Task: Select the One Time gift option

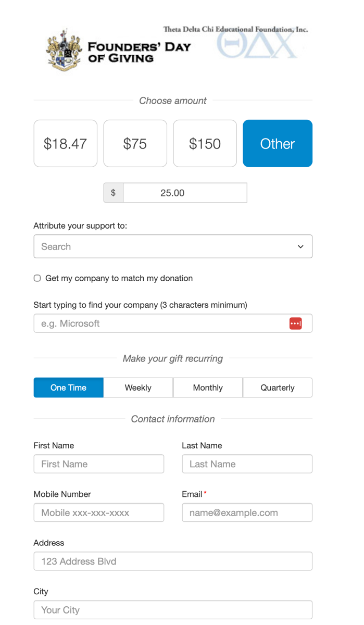Action: (x=69, y=387)
